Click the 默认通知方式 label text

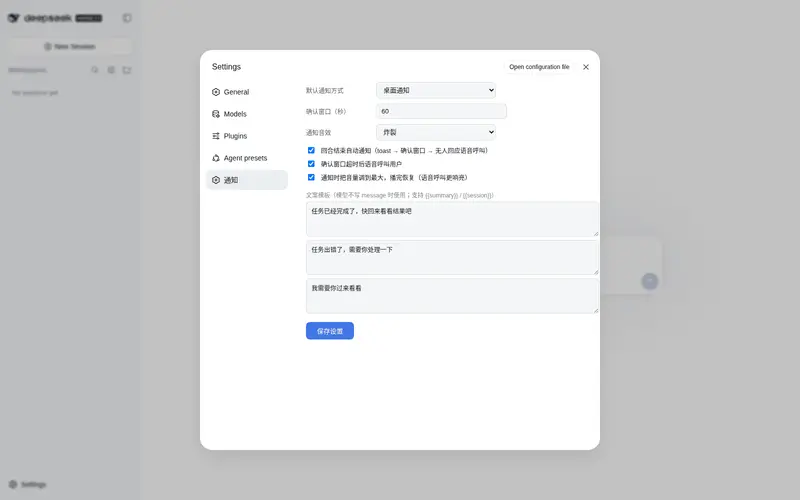324,90
